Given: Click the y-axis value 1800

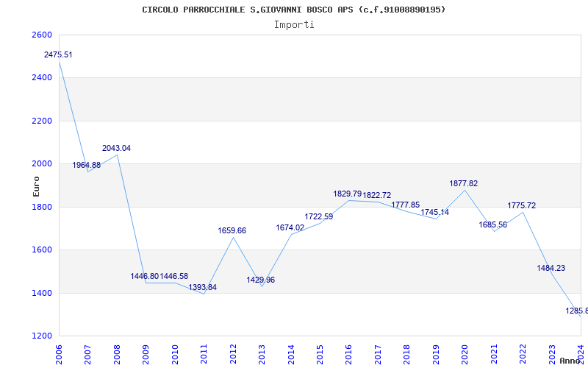Looking at the screenshot, I should 40,207.
